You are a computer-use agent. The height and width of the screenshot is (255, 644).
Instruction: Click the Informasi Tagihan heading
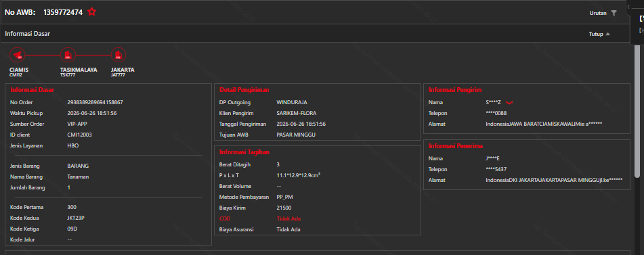coord(244,152)
